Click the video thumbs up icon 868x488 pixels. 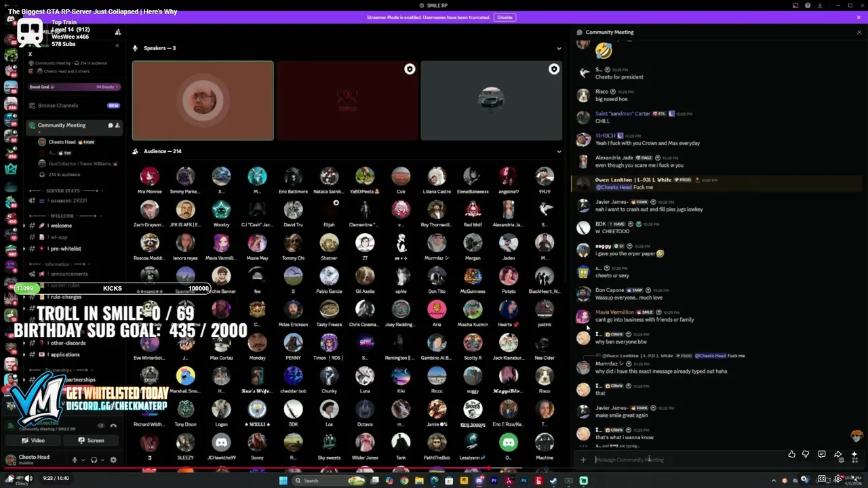791,454
